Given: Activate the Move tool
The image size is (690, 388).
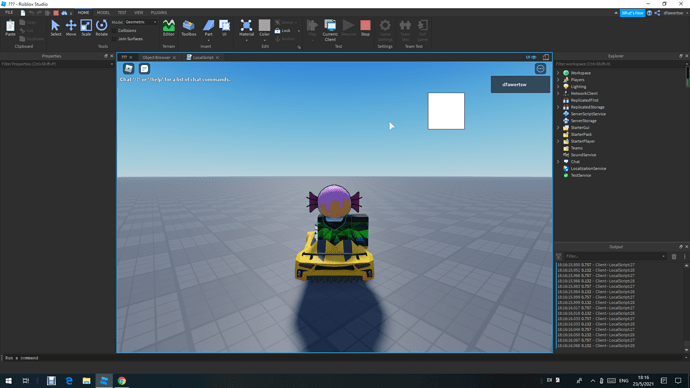Looking at the screenshot, I should point(71,28).
